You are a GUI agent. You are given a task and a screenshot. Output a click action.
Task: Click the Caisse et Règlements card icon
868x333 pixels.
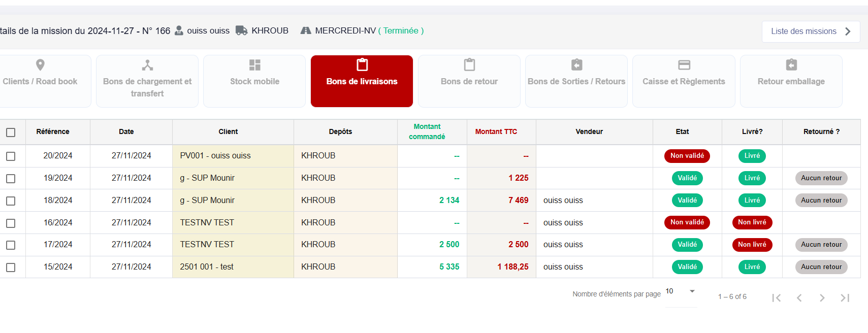click(x=684, y=65)
